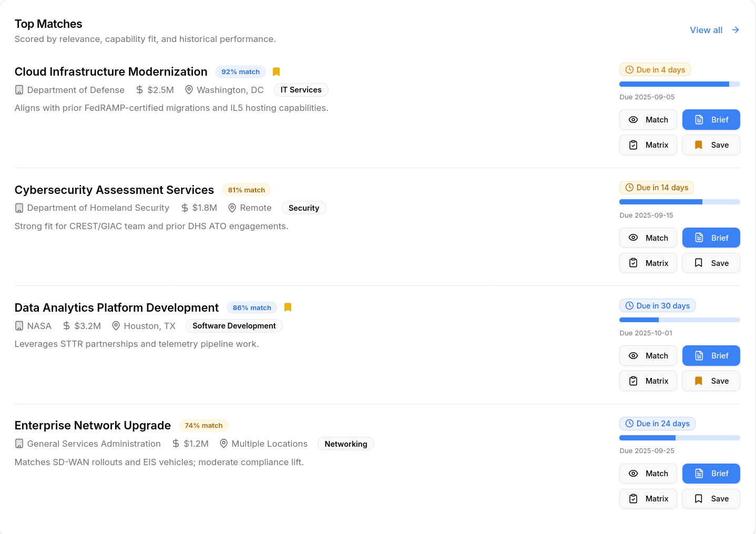This screenshot has width=756, height=534.
Task: Save the Cybersecurity Assessment Services opportunity
Action: click(x=711, y=263)
